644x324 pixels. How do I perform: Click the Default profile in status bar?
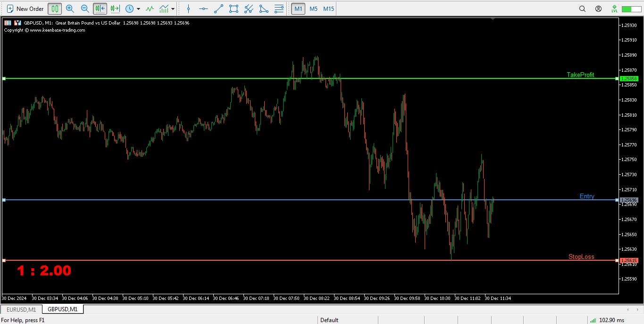(329, 320)
